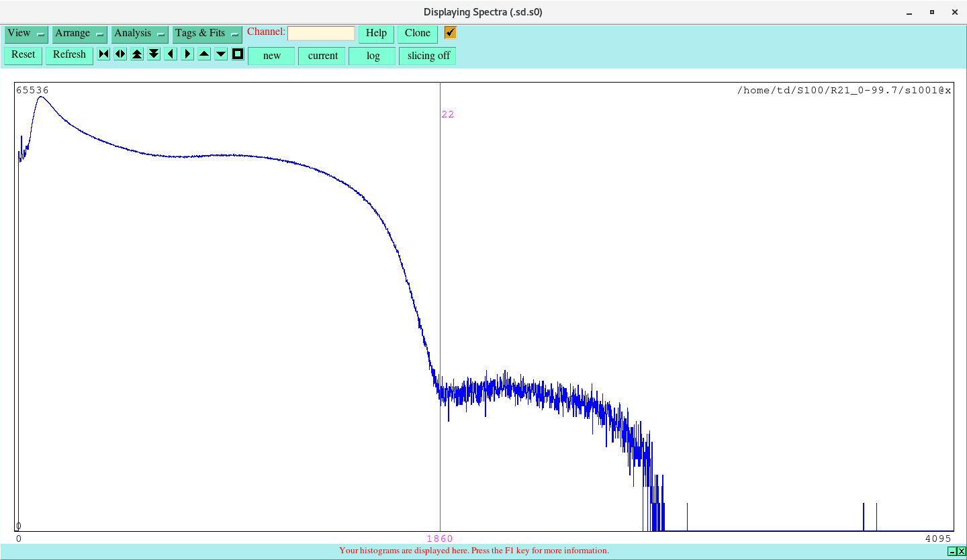This screenshot has width=967, height=560.
Task: Click the magenta channel cursor at 1860
Action: coord(440,302)
